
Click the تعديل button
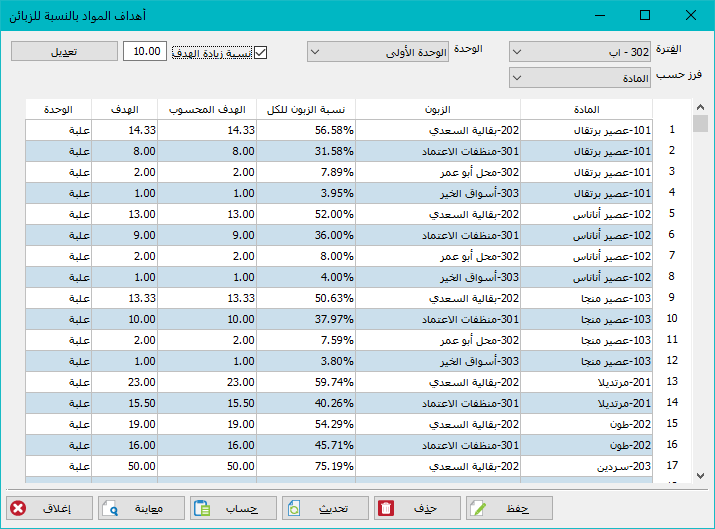tap(64, 51)
